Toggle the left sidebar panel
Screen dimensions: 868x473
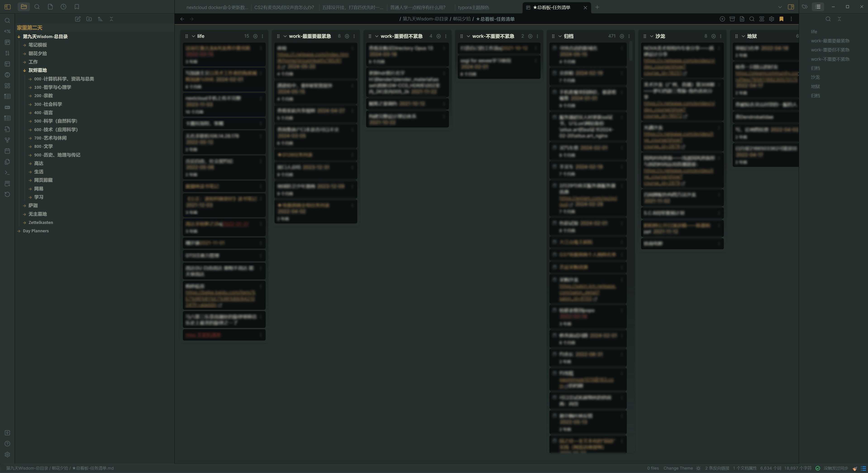click(x=7, y=7)
